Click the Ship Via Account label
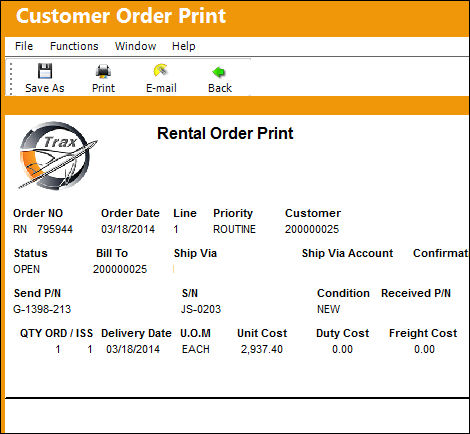Screen dimensions: 470x434 click(347, 253)
